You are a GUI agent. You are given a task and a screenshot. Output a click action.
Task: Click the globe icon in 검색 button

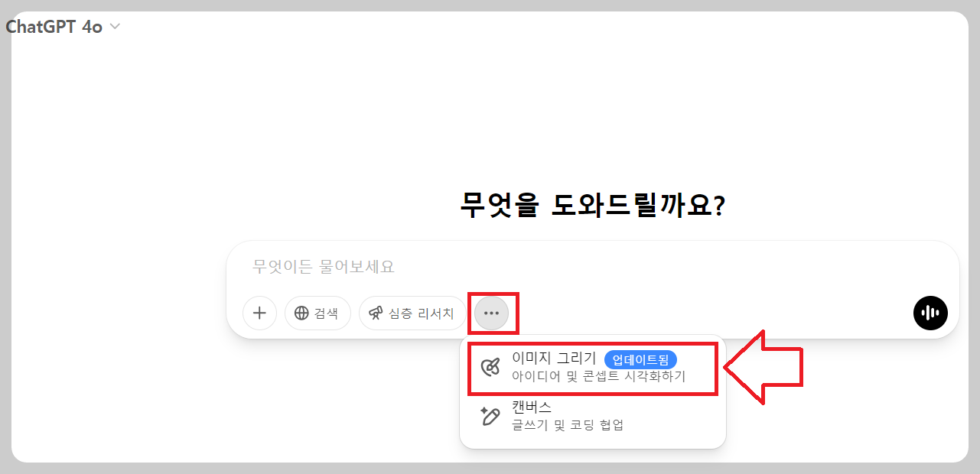(x=301, y=313)
